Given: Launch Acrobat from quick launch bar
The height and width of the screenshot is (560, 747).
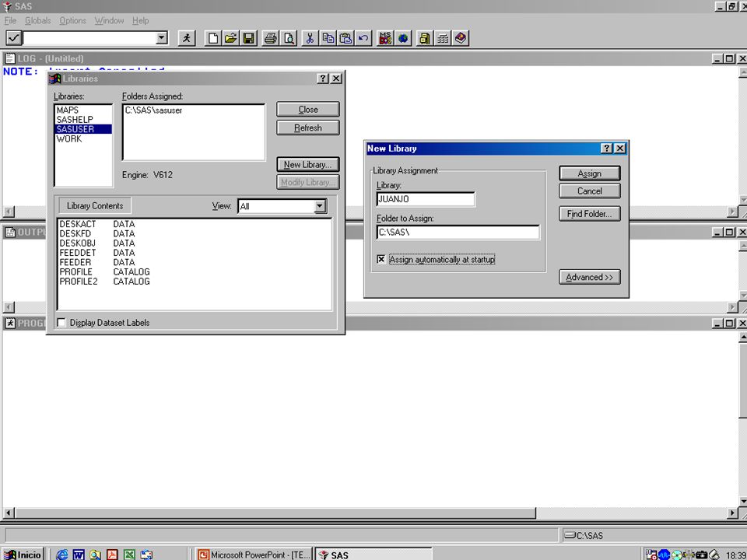Looking at the screenshot, I should (112, 555).
